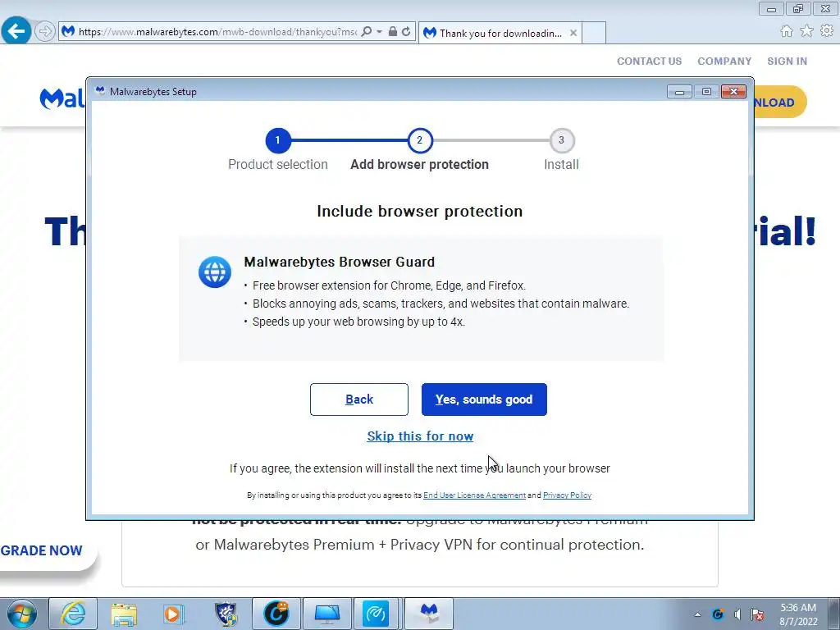Screen dimensions: 840x630
Task: Click the browser forward arrow button
Action: click(45, 32)
